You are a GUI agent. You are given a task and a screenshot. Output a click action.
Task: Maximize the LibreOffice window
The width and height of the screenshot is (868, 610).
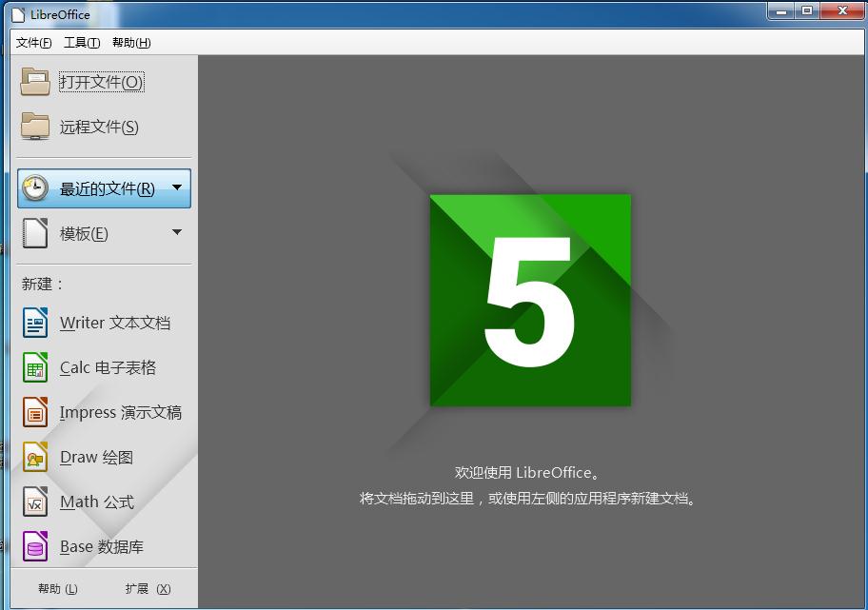point(808,11)
